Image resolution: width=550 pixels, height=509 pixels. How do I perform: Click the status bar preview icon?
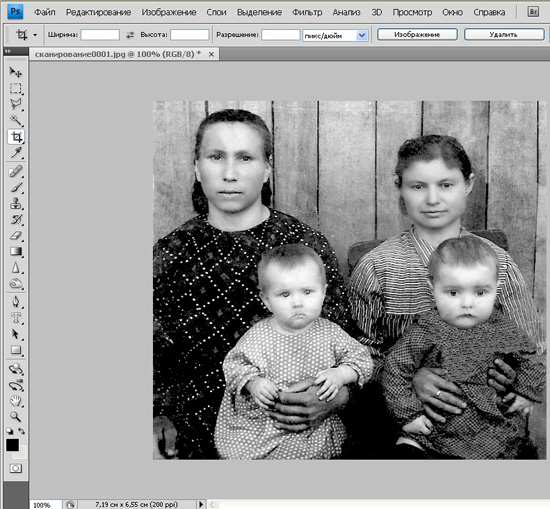click(x=70, y=505)
